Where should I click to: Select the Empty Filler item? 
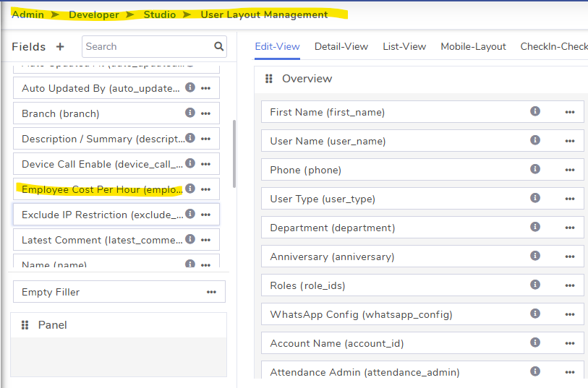pyautogui.click(x=119, y=292)
